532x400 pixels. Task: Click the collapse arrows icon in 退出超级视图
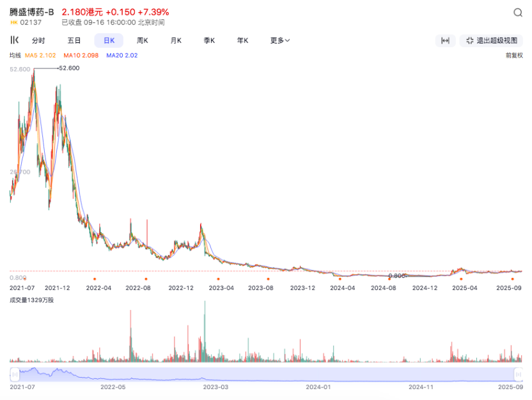[470, 41]
